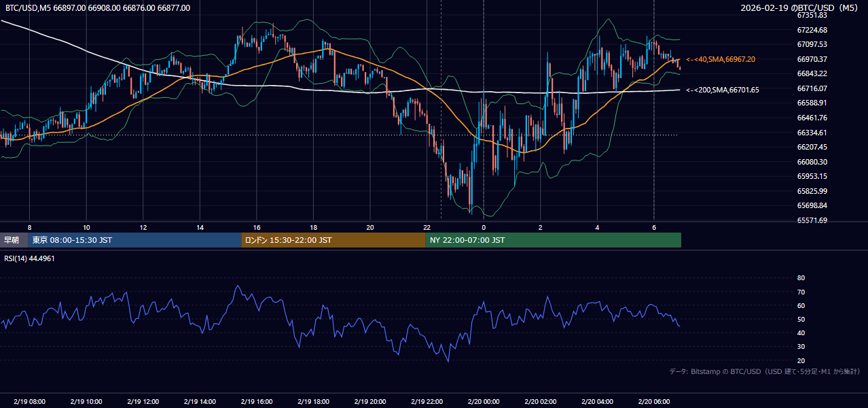Image resolution: width=868 pixels, height=408 pixels.
Task: Click RSI scale level 70
Action: [801, 292]
